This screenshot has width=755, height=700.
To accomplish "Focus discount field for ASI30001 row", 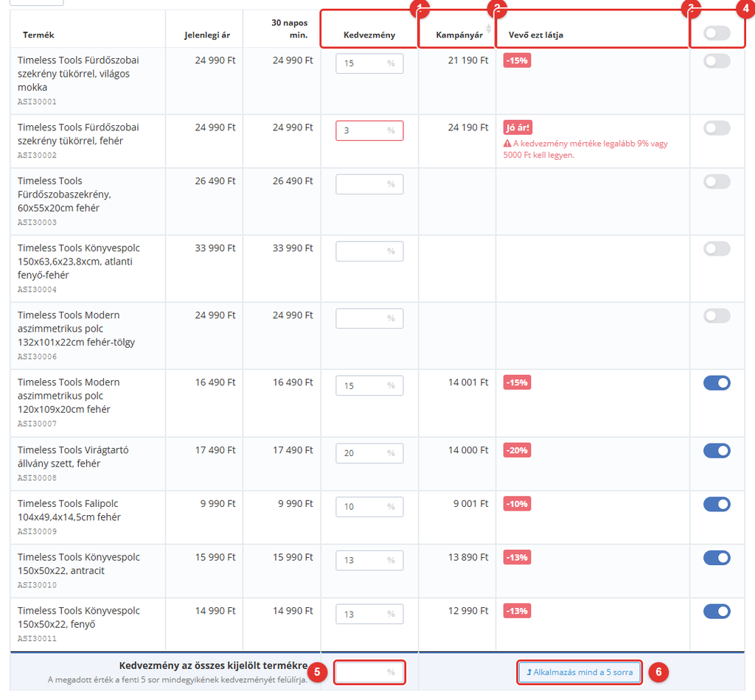I will pyautogui.click(x=369, y=63).
